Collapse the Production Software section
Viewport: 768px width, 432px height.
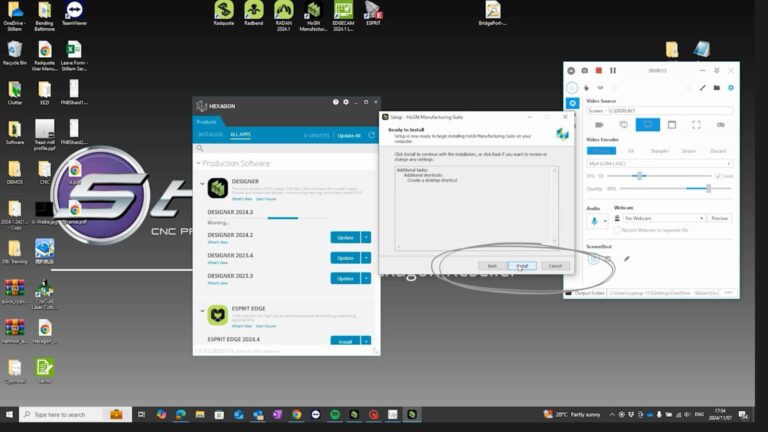199,163
